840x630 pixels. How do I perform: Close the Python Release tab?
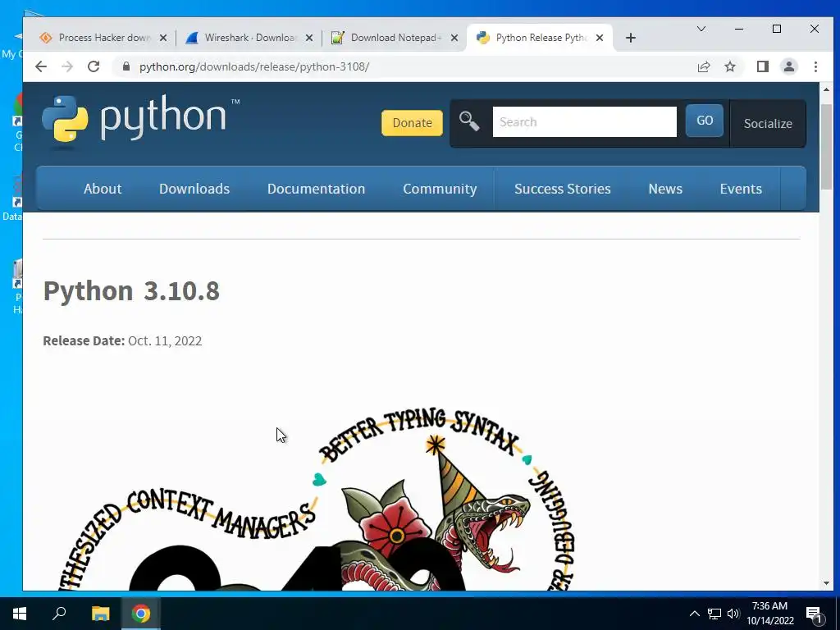pos(600,38)
